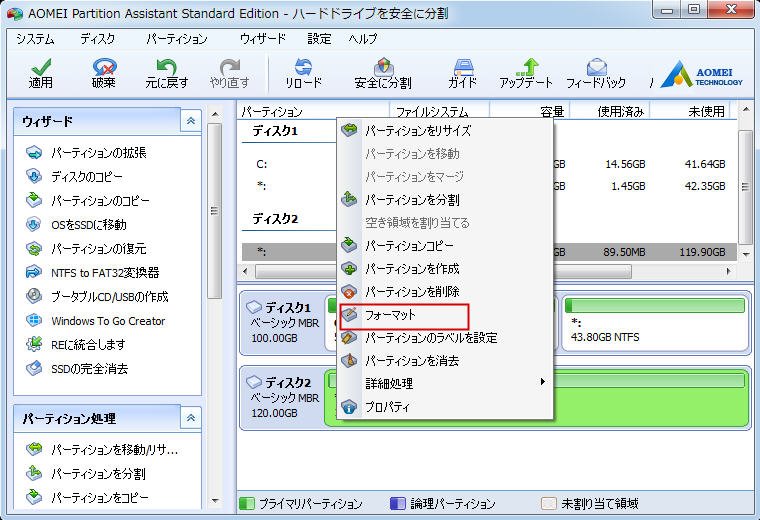The image size is (760, 520).
Task: Choose パーティションを分割 from context menu
Action: [445, 200]
